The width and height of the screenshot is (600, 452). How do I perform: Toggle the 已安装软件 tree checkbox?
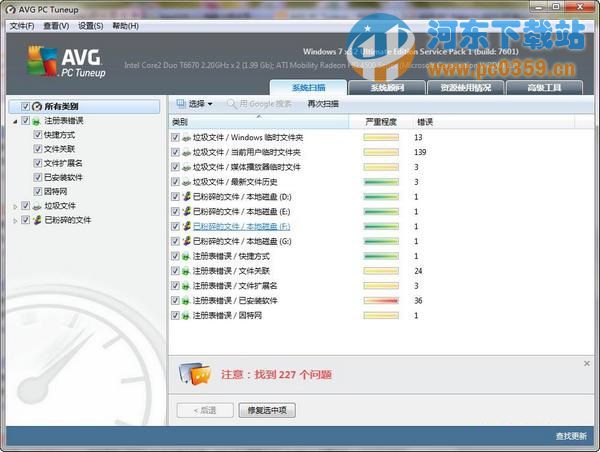[x=38, y=177]
